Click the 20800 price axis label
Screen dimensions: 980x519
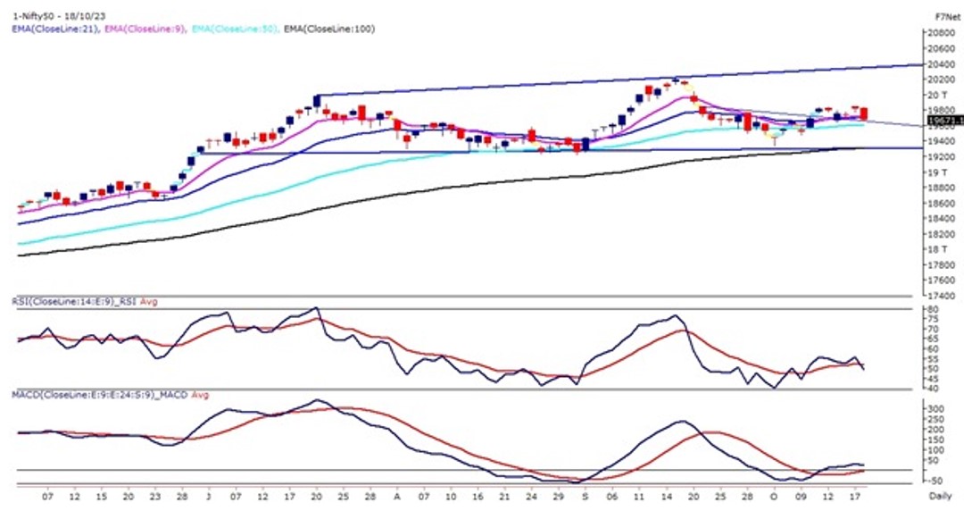pos(943,33)
